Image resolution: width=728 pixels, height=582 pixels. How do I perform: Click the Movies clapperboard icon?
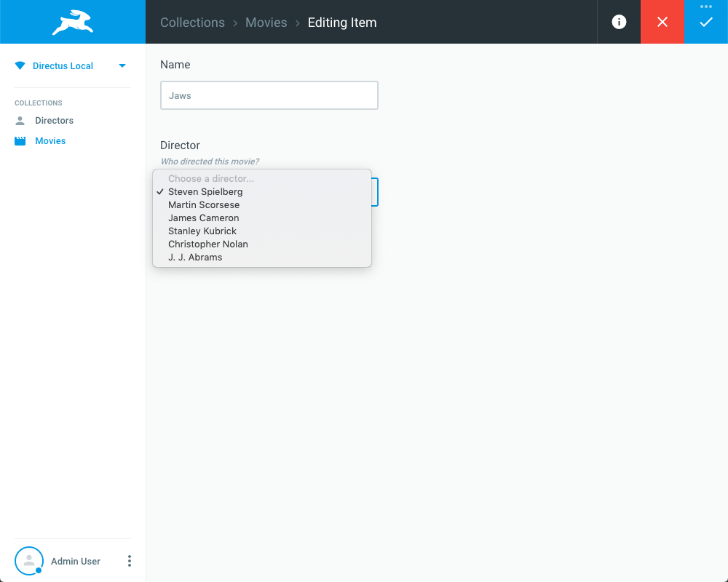point(20,141)
